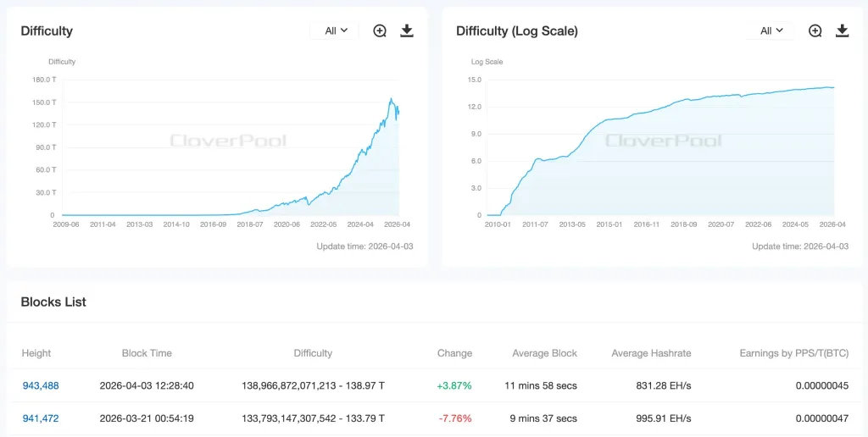Screen dimensions: 868x437
Task: Open block height 941,472
Action: 41,418
